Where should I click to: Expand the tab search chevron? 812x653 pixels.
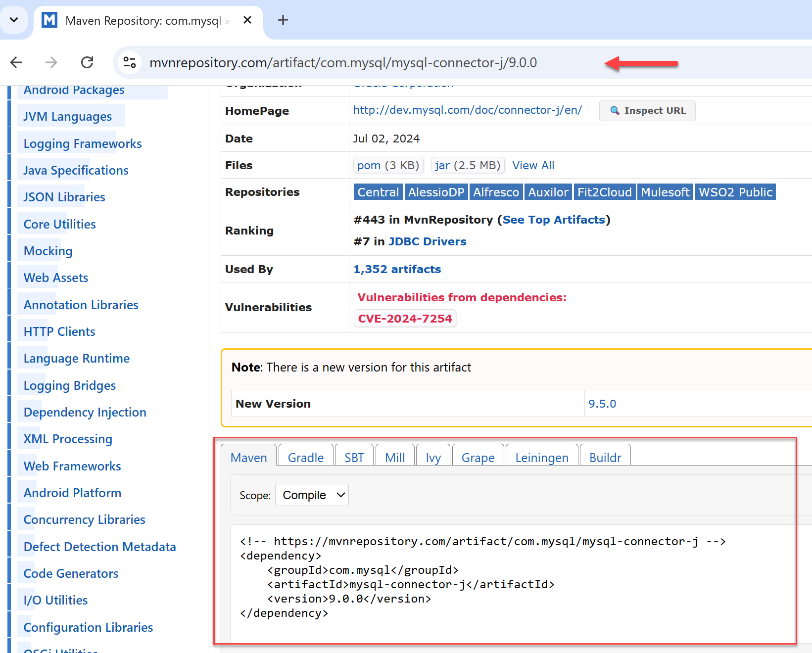point(14,20)
